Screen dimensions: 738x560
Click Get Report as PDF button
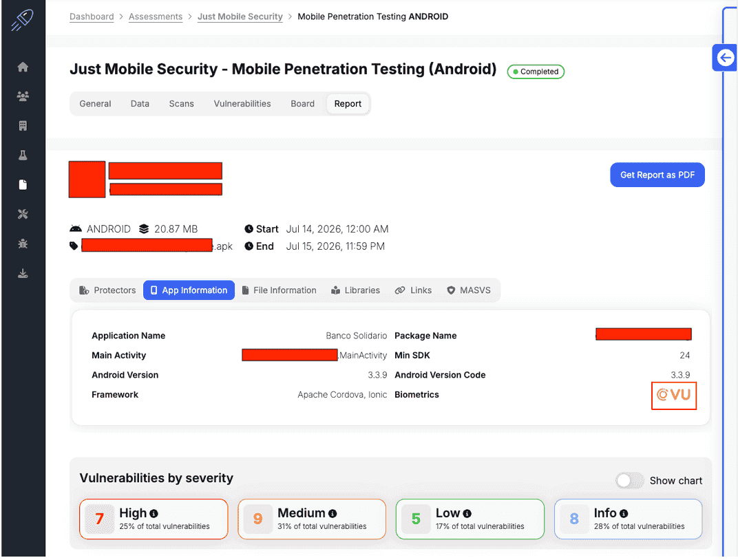pyautogui.click(x=657, y=175)
